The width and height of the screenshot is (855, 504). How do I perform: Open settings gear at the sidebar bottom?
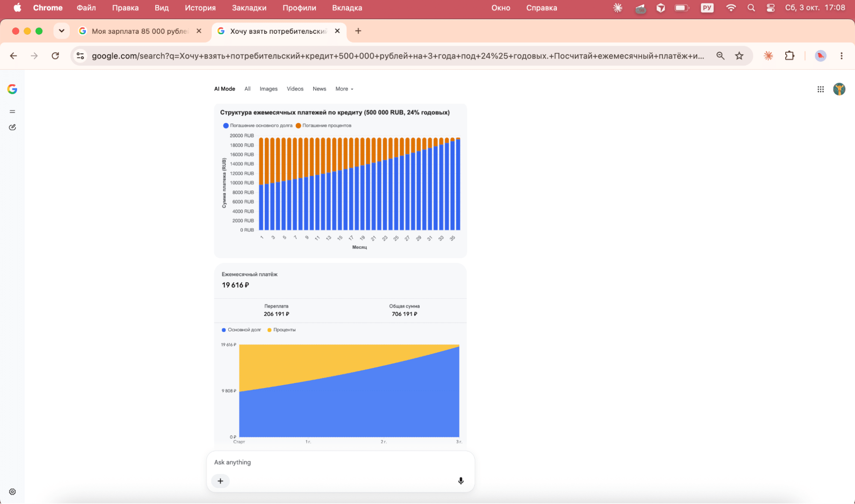pos(12,492)
